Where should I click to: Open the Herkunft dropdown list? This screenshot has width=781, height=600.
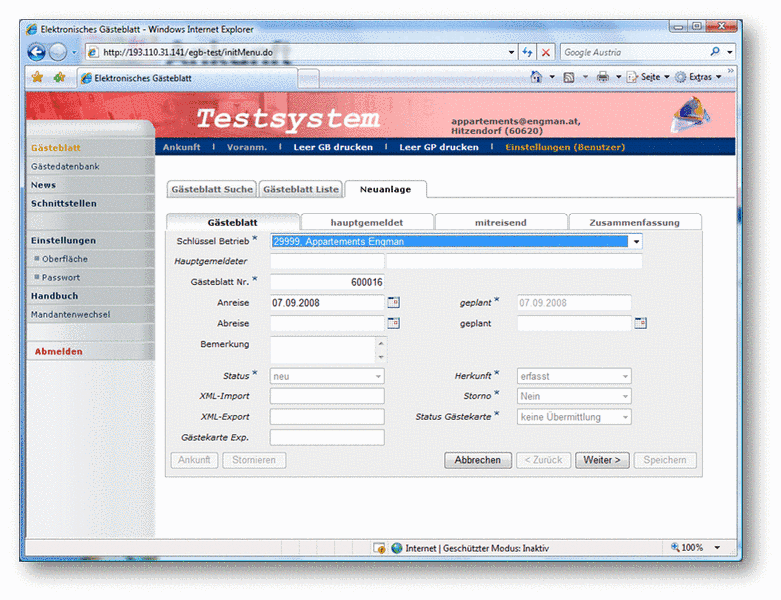pos(626,377)
